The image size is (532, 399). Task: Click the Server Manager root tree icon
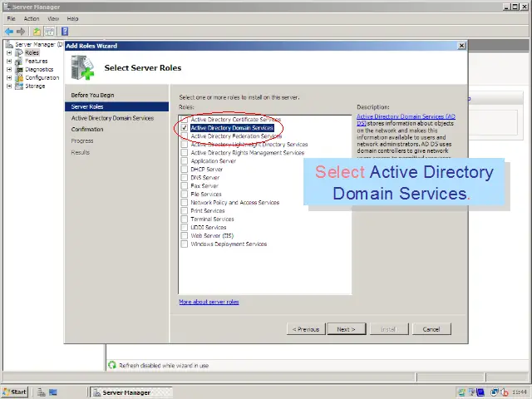tap(9, 44)
